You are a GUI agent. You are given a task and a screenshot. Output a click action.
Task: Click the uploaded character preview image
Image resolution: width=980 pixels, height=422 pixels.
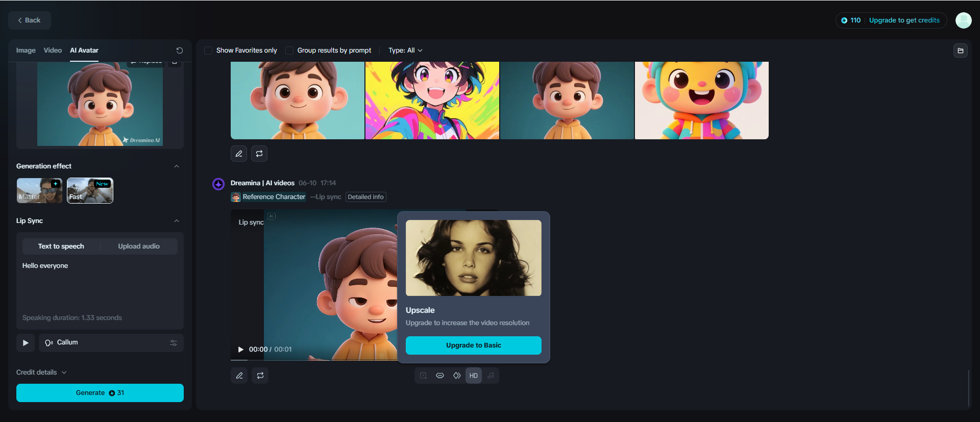pos(100,104)
